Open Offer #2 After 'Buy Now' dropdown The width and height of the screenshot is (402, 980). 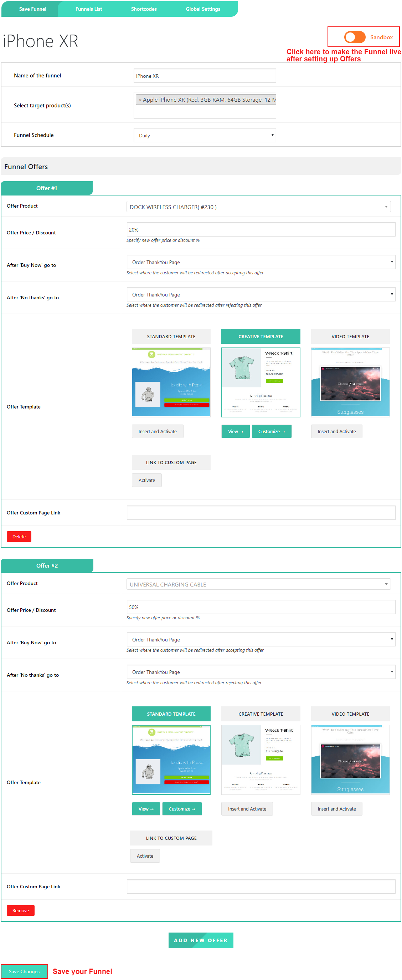pos(261,640)
